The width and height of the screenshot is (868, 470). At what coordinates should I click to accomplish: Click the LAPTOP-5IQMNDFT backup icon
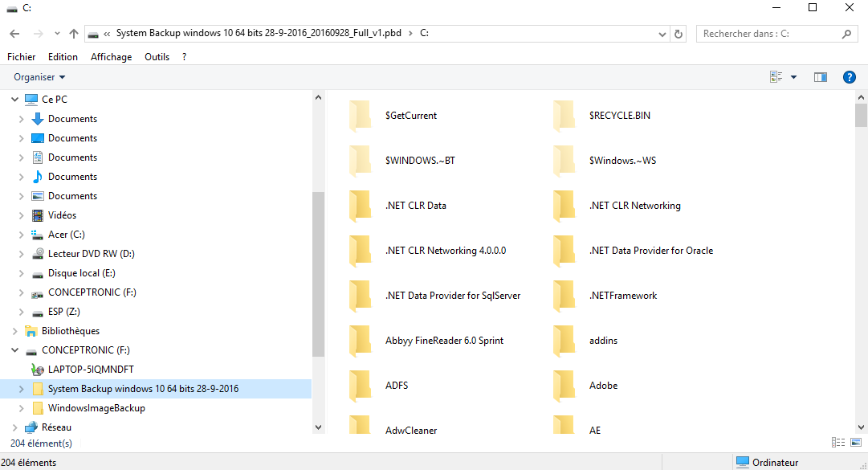pos(38,370)
